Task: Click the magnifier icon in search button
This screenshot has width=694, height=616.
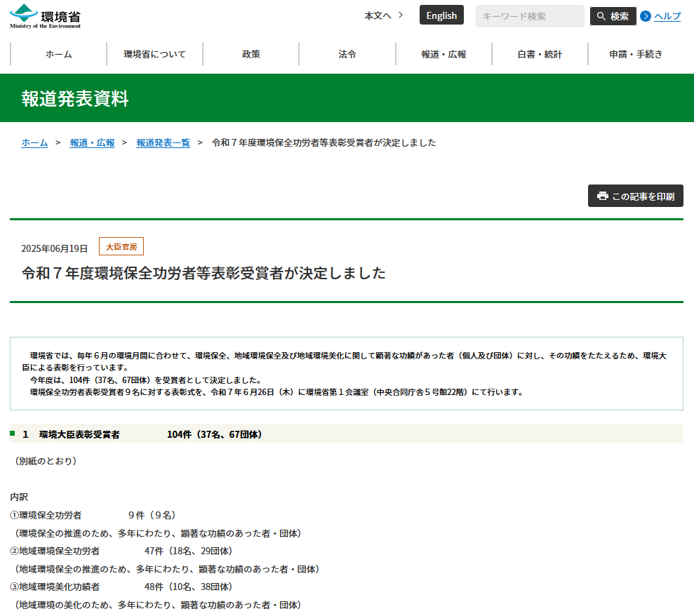Action: [601, 16]
